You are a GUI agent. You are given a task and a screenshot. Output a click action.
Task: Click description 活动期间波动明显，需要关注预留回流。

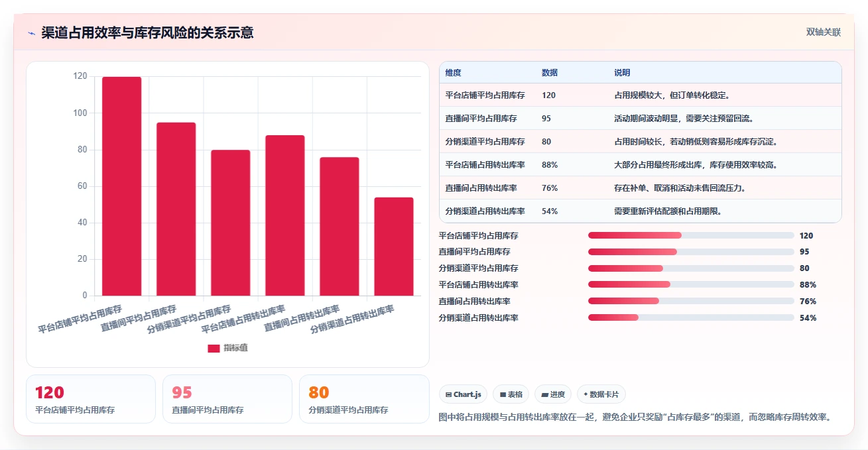(684, 119)
